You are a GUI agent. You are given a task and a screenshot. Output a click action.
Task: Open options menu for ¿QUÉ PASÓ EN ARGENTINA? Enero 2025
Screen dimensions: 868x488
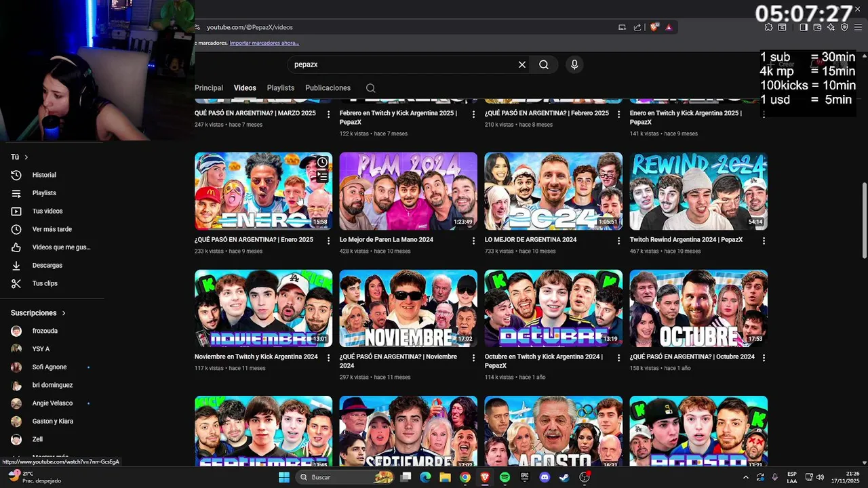click(x=328, y=241)
